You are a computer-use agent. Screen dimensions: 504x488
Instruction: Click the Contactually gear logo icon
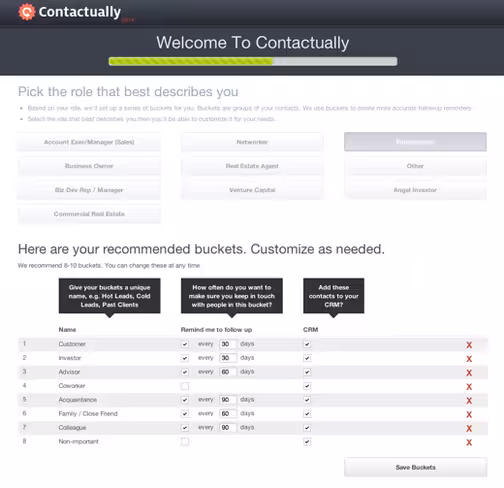(x=27, y=12)
